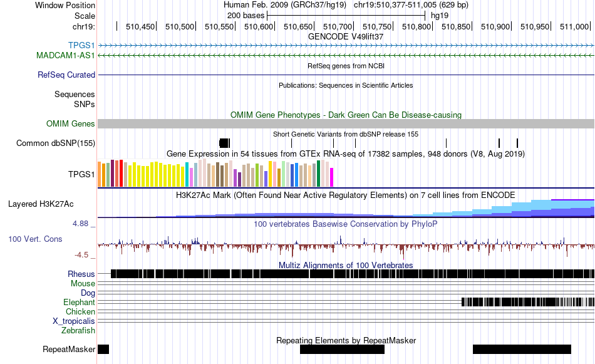
Task: Click the Scale label
Action: 85,16
